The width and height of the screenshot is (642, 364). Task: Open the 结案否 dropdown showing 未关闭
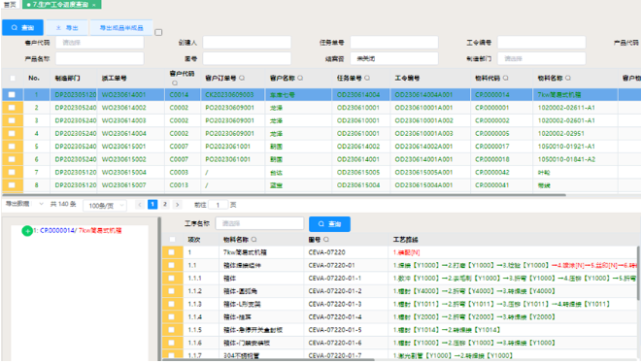[x=394, y=58]
